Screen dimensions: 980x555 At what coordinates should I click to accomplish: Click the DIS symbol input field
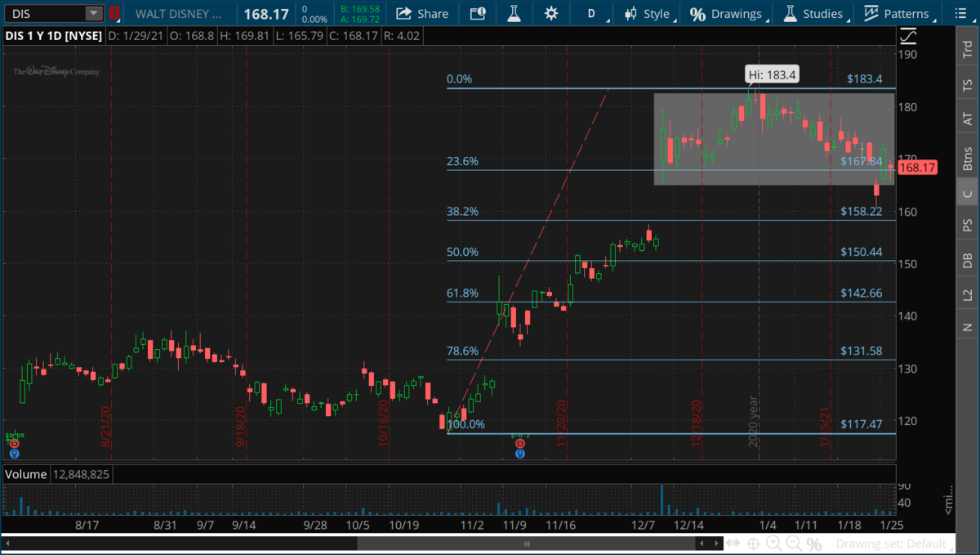(47, 13)
